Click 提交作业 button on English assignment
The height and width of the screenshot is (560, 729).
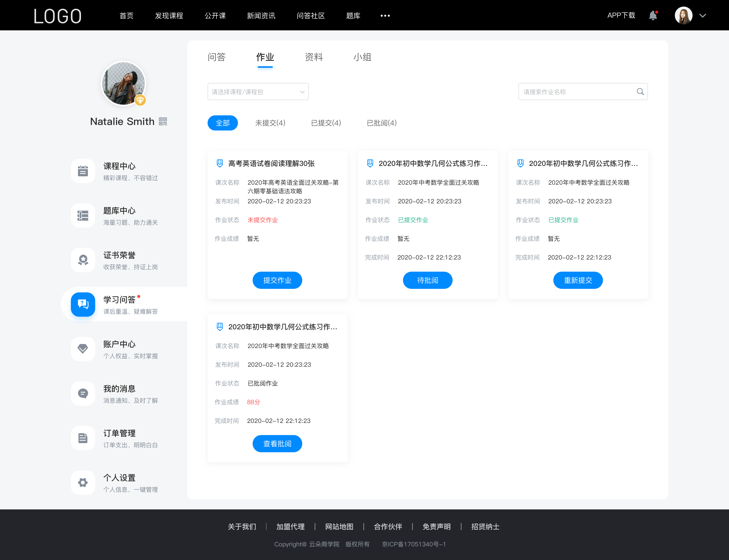[277, 281]
